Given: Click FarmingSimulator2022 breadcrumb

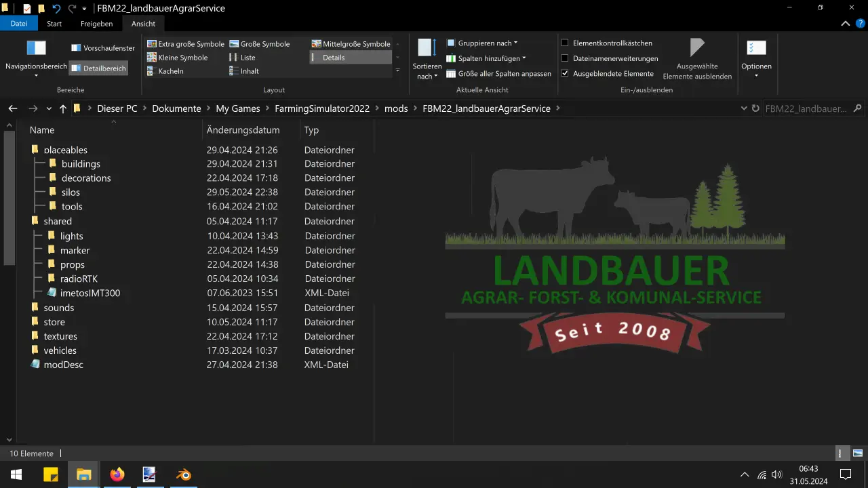Looking at the screenshot, I should pos(322,108).
